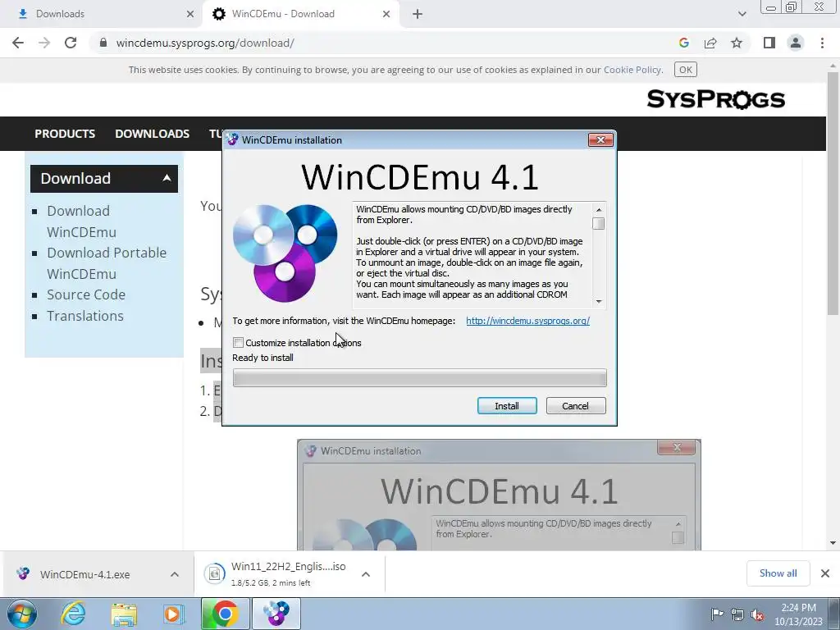840x630 pixels.
Task: Click the Chrome taskbar icon
Action: 225,614
